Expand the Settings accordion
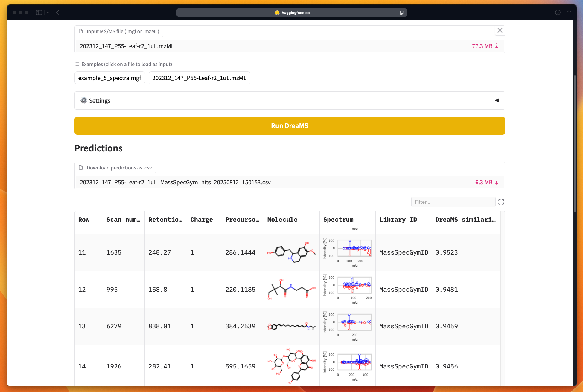583x392 pixels. (x=290, y=101)
